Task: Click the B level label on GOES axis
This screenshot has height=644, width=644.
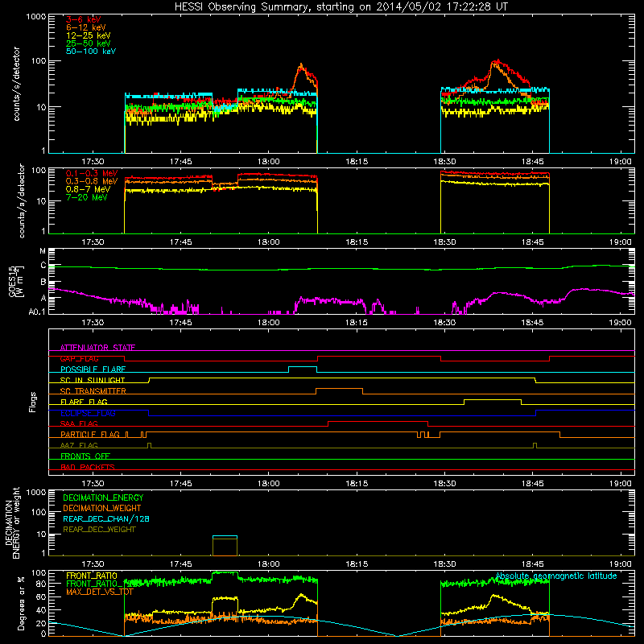Action: (43, 283)
